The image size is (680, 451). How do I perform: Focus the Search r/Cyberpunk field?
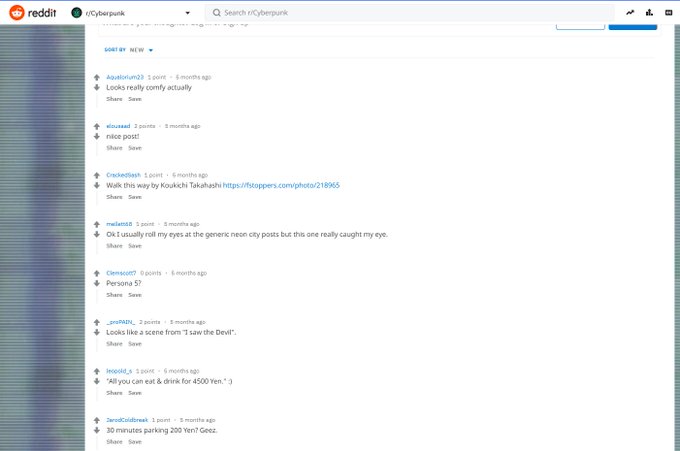(x=409, y=13)
